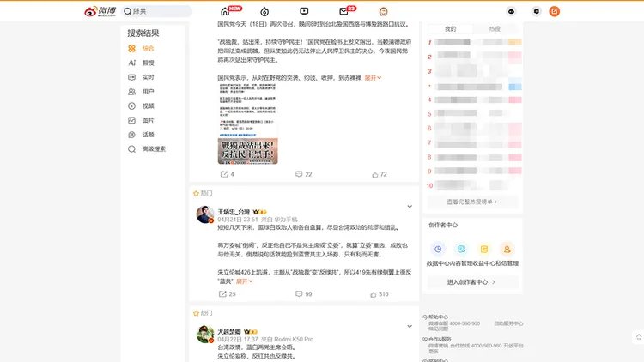This screenshot has height=362, width=644.
Task: Click the search box containing 绿共
Action: pos(157,11)
